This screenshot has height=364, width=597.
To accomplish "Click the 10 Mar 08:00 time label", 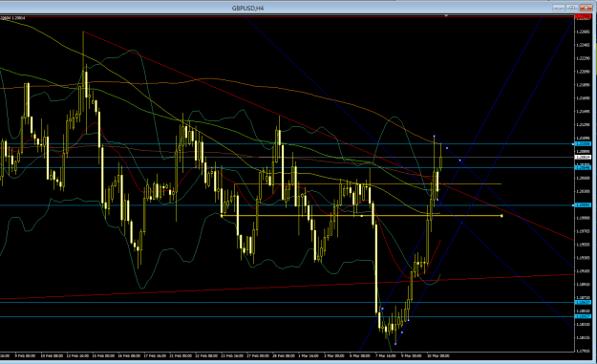I will 438,356.
